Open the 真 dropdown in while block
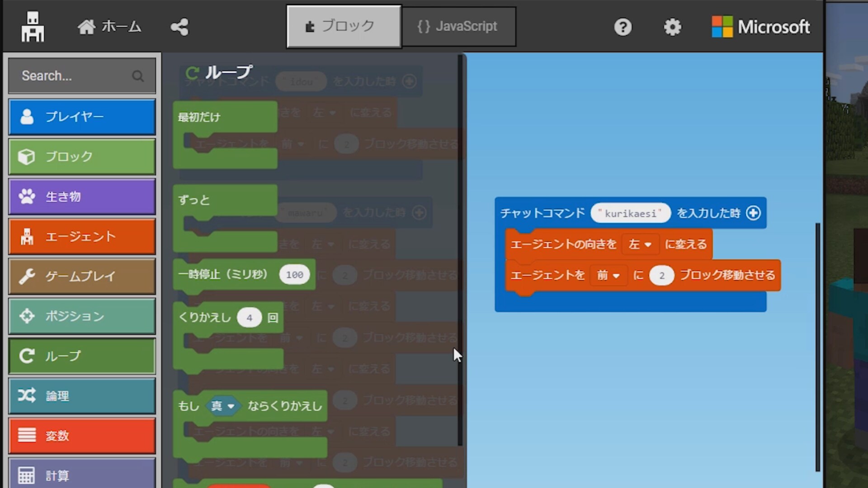This screenshot has height=488, width=868. coord(223,406)
